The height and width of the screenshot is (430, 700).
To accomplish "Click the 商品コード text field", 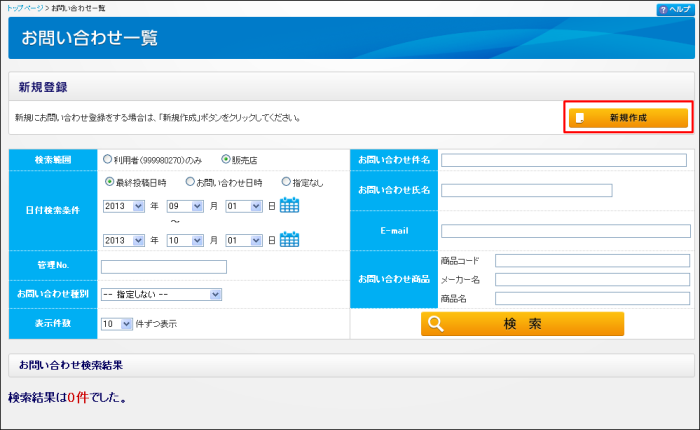I will click(x=592, y=261).
